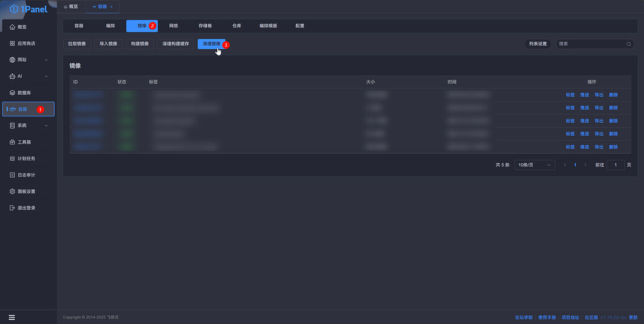The height and width of the screenshot is (324, 644).
Task: Click 删除 link in first image row
Action: tap(613, 95)
